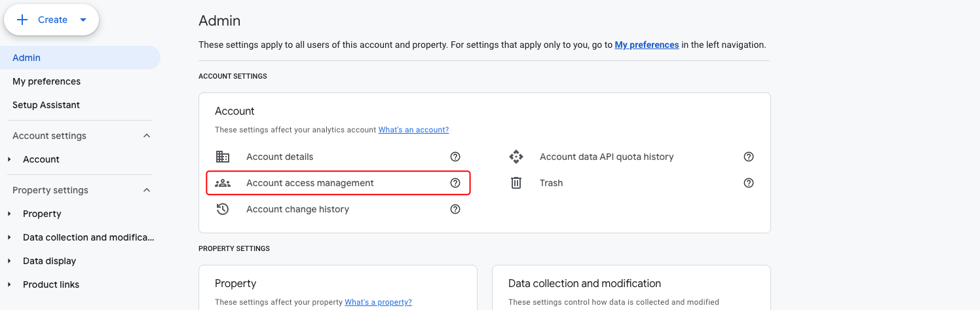Expand the Data display tree arrow

[x=9, y=261]
